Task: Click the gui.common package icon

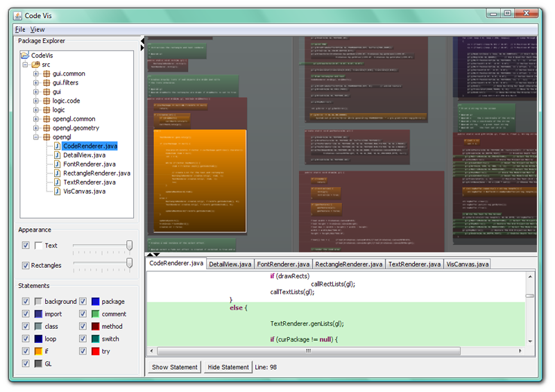Action: [x=46, y=74]
